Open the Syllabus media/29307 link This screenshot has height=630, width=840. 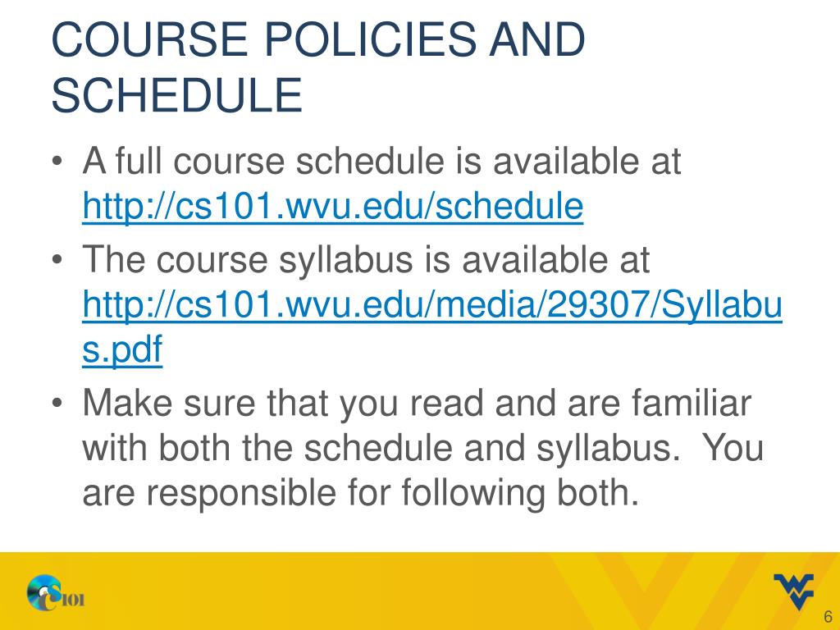[432, 304]
